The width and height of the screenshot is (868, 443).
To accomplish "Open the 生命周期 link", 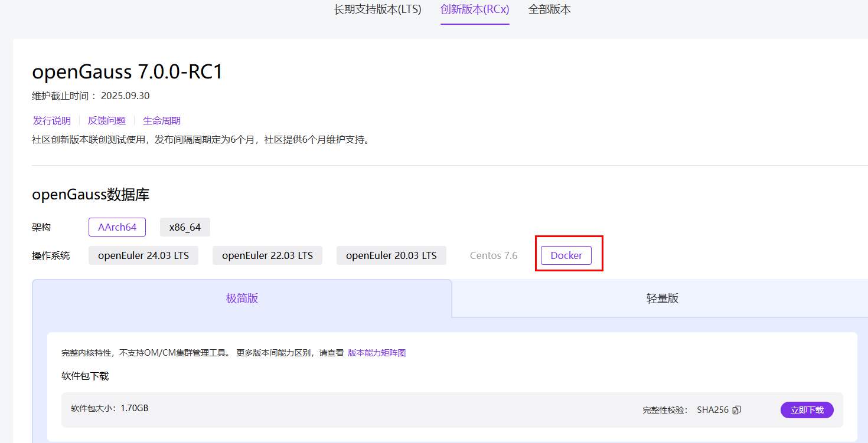I will tap(162, 120).
